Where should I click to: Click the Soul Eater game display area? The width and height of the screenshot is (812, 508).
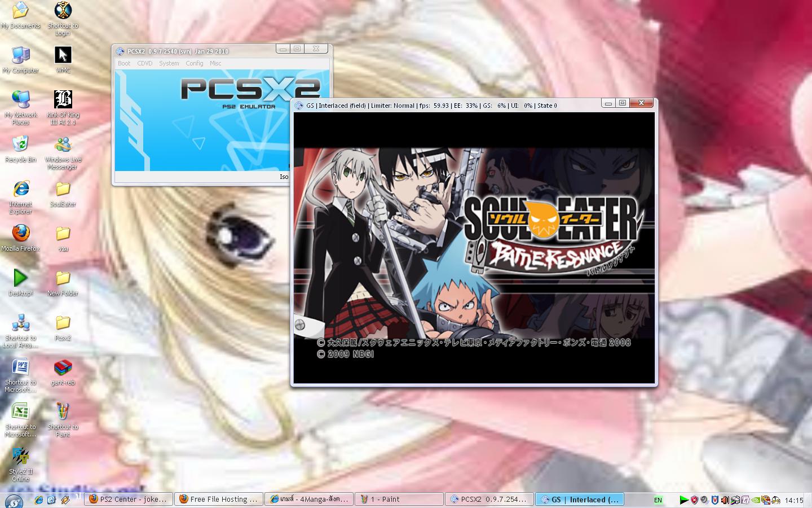click(x=474, y=248)
